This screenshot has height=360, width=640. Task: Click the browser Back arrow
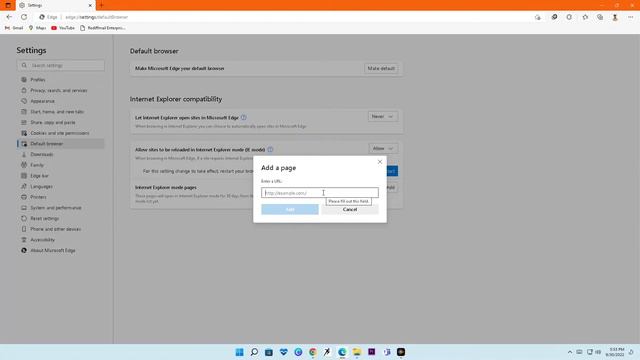(9, 17)
